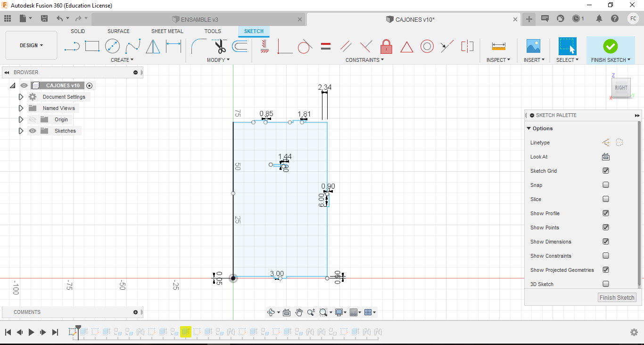The height and width of the screenshot is (345, 644).
Task: Expand the Document Settings tree node
Action: 21,97
